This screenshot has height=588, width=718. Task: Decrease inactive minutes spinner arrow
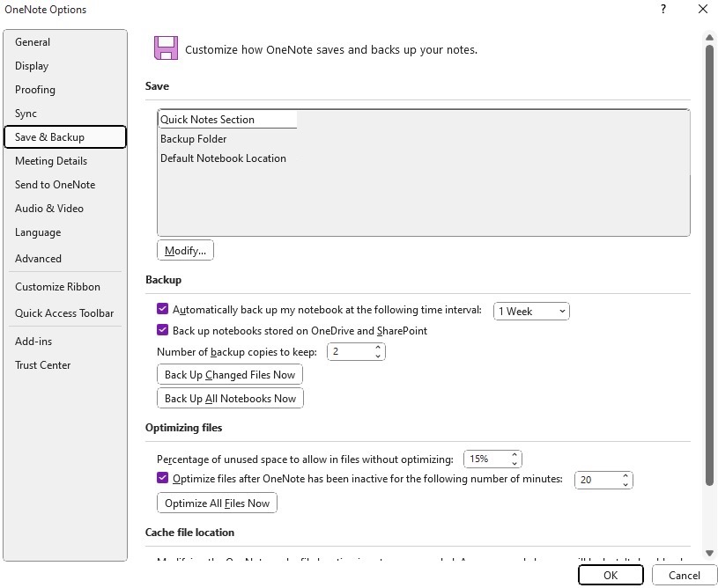[625, 483]
